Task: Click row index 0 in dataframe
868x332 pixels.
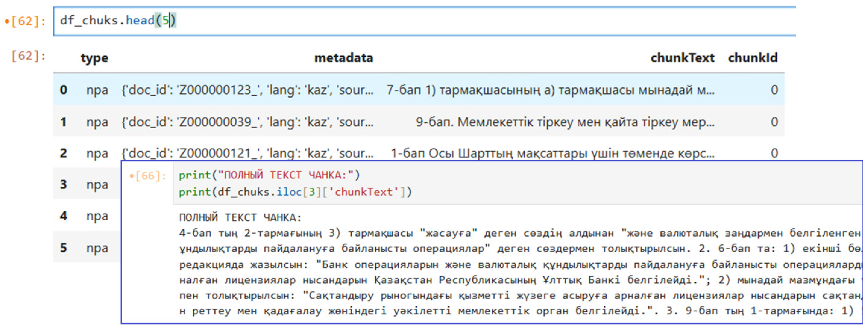Action: tap(63, 90)
